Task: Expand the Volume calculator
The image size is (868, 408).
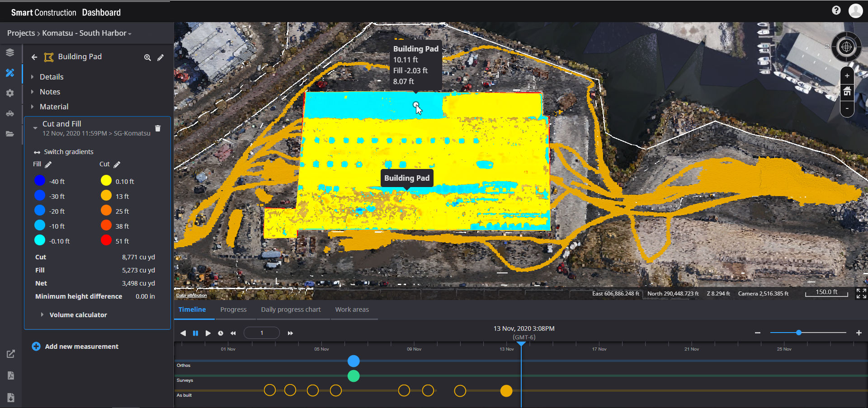Action: pos(78,314)
